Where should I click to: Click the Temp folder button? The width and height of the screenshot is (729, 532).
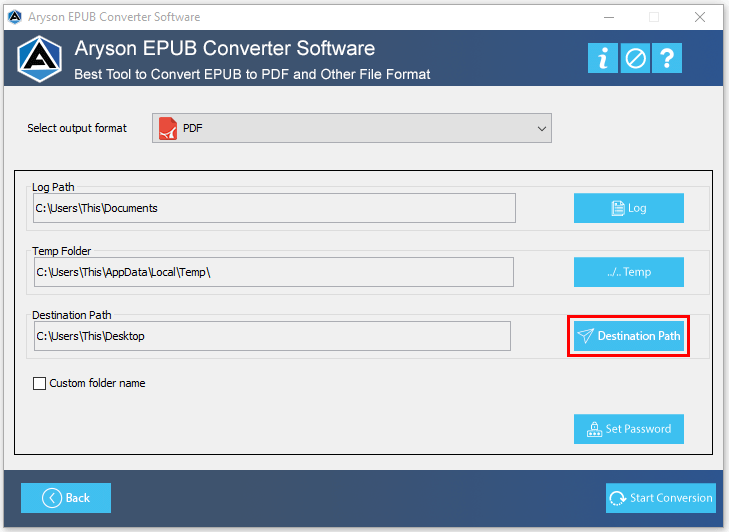click(x=629, y=272)
